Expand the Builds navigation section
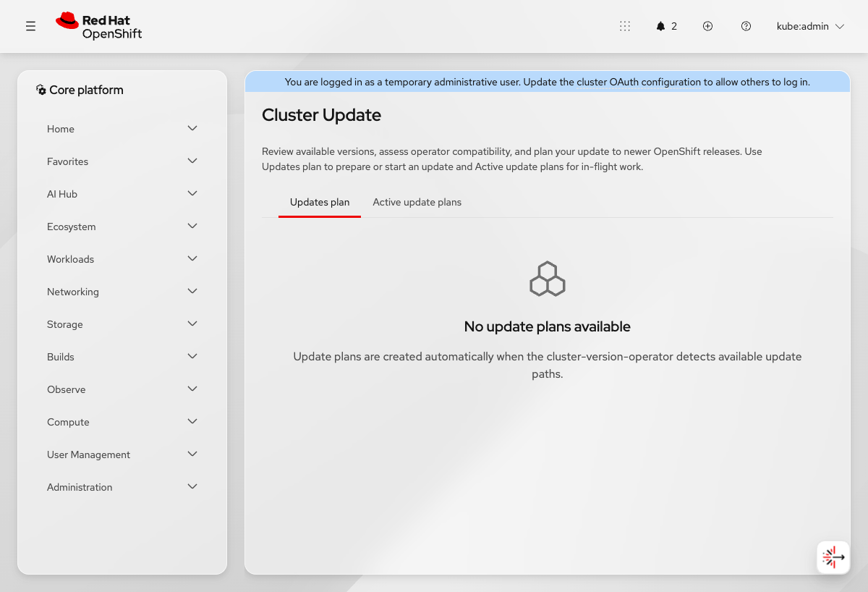This screenshot has height=592, width=868. 122,357
